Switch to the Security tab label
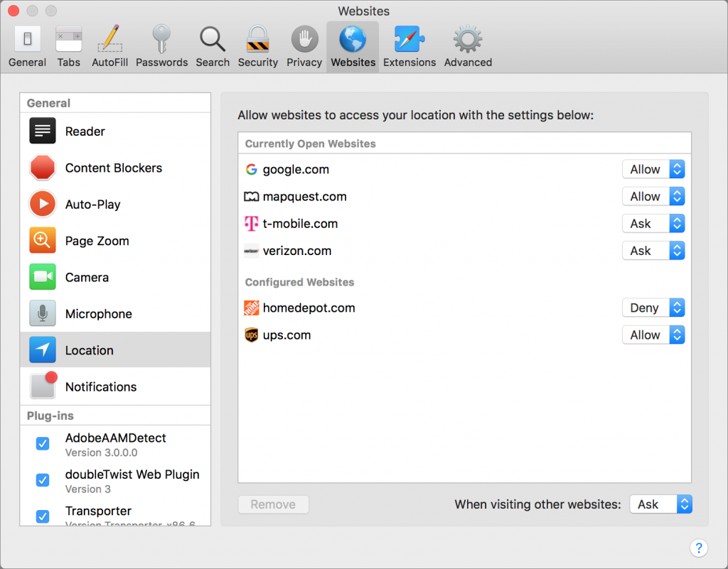This screenshot has height=569, width=728. (x=257, y=62)
